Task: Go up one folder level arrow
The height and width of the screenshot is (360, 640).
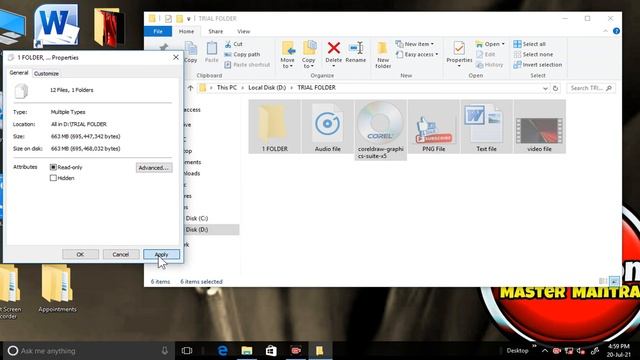Action: (190, 88)
